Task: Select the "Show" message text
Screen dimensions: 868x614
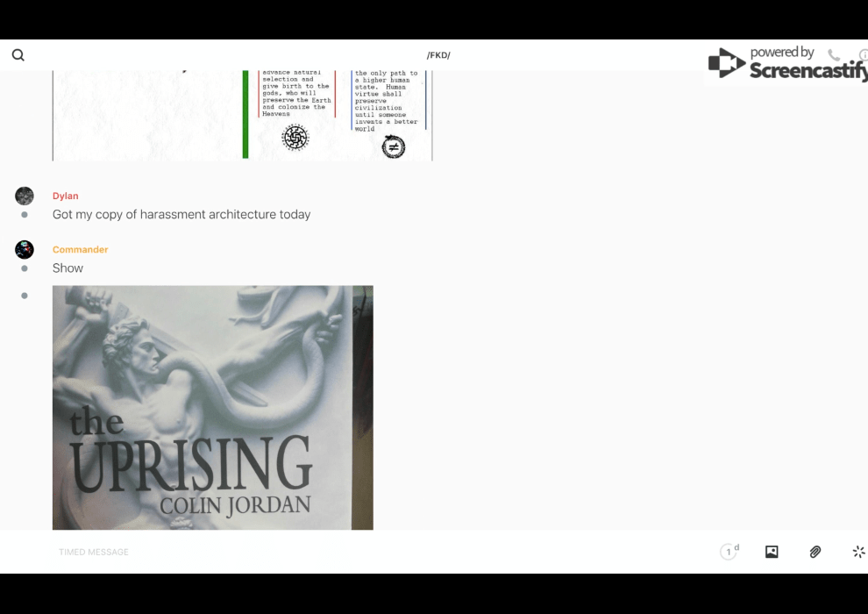Action: (68, 268)
